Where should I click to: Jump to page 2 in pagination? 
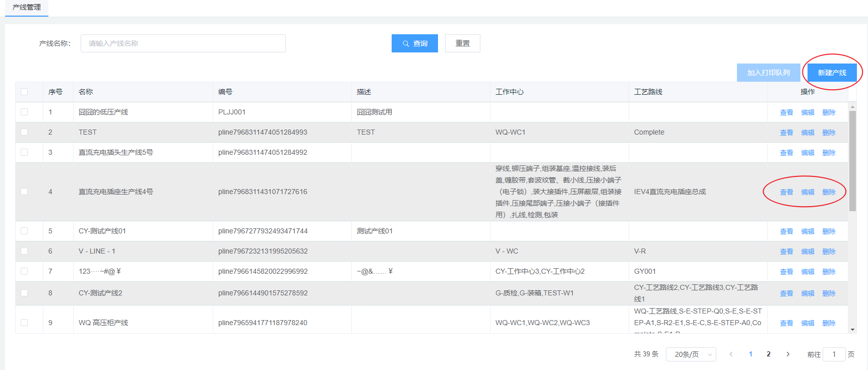[x=769, y=354]
